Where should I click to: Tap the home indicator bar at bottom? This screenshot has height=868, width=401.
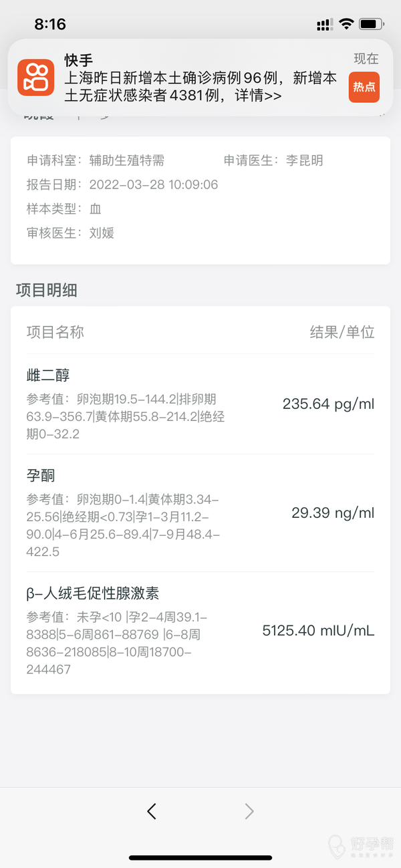click(x=200, y=858)
